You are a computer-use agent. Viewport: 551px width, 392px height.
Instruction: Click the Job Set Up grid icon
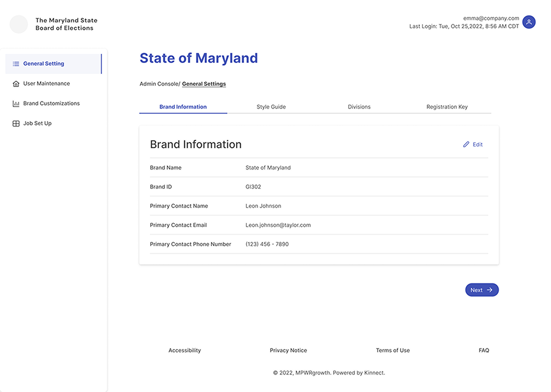(x=16, y=123)
